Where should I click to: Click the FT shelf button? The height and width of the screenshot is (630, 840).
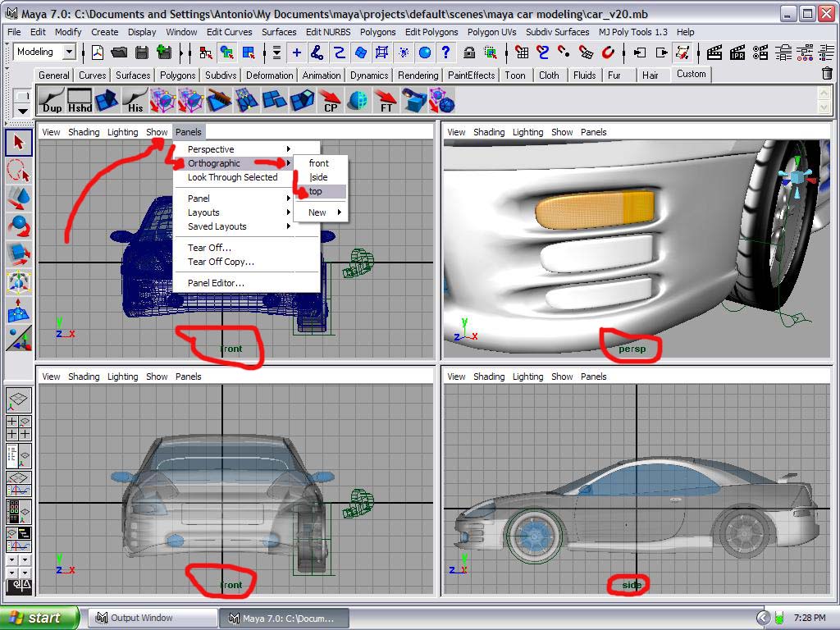[386, 101]
